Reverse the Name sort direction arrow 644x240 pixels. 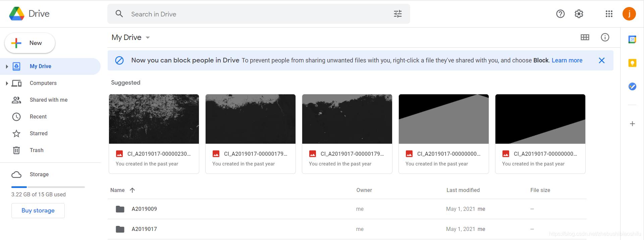[x=132, y=190]
